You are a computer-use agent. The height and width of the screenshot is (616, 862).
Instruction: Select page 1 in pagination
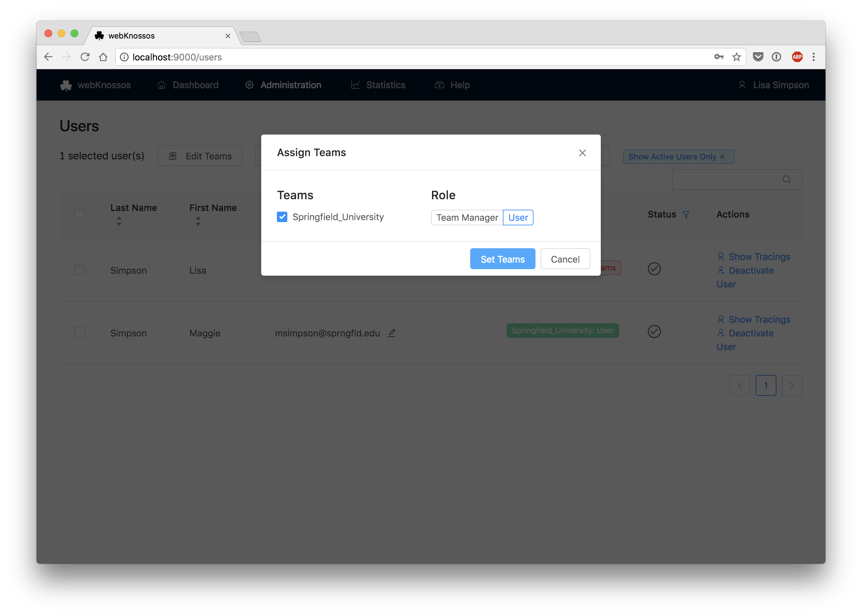(x=766, y=385)
